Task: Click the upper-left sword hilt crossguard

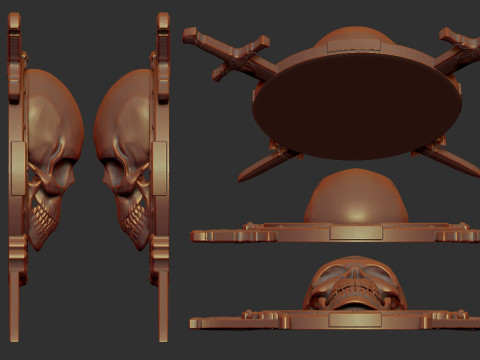Action: (x=241, y=59)
